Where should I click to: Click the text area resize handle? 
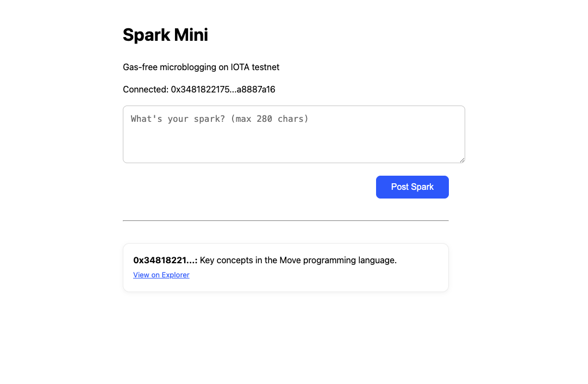[462, 160]
